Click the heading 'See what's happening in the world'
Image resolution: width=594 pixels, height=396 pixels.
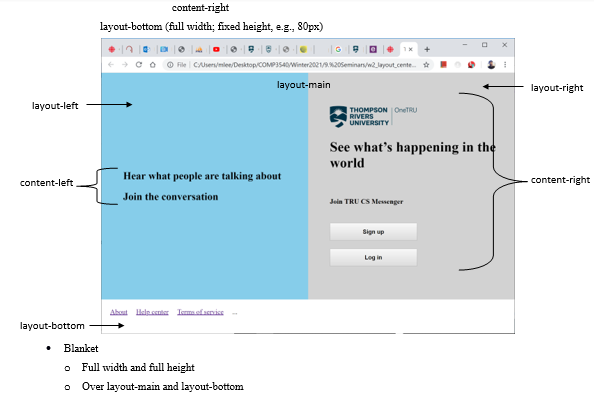pos(413,155)
